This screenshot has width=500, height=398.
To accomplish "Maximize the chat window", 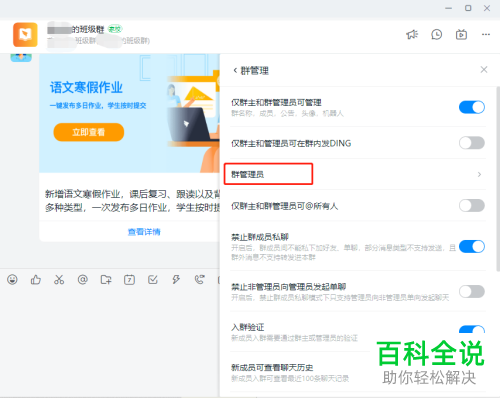I will pos(468,8).
